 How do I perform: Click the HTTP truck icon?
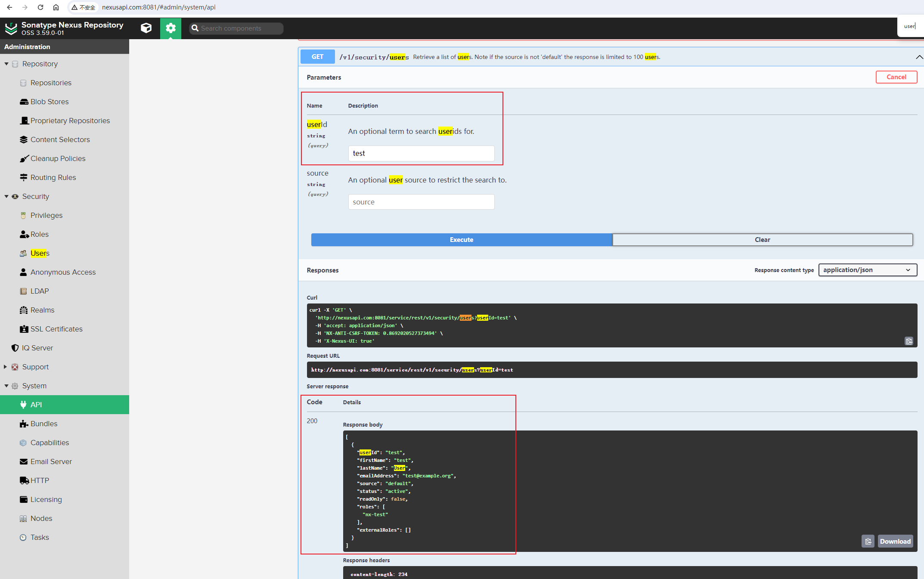[24, 480]
